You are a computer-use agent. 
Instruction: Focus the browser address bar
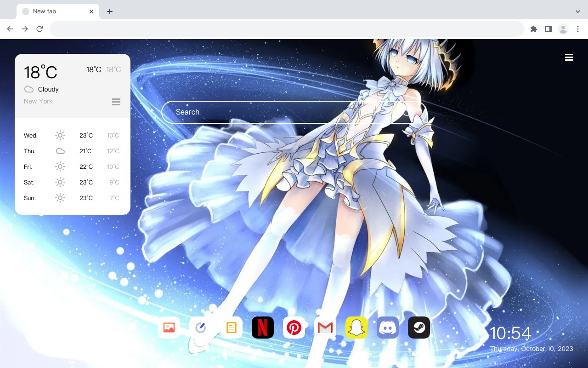tap(287, 29)
